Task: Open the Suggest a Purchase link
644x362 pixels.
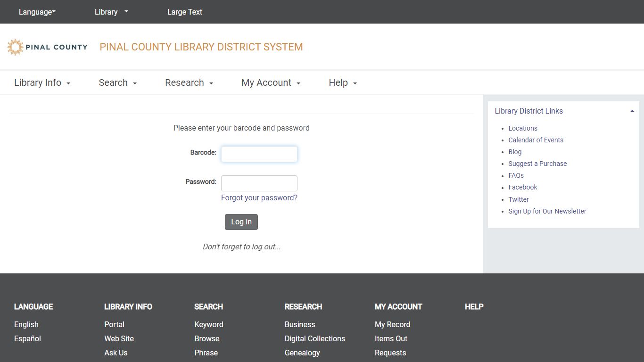Action: (x=537, y=164)
